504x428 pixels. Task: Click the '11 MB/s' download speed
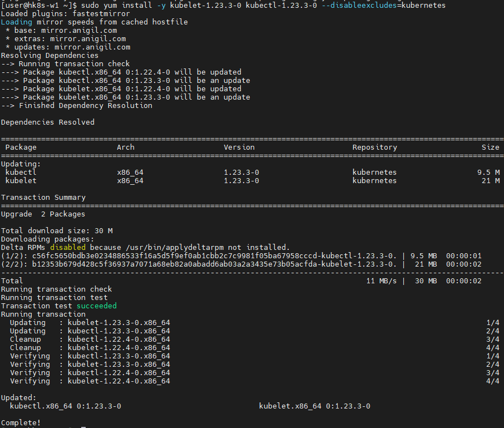382,281
